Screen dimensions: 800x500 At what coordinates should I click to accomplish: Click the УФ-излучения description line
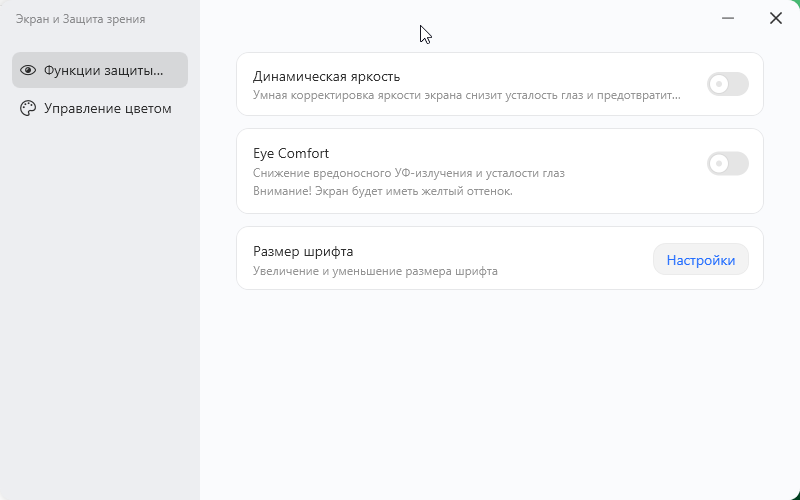point(408,173)
